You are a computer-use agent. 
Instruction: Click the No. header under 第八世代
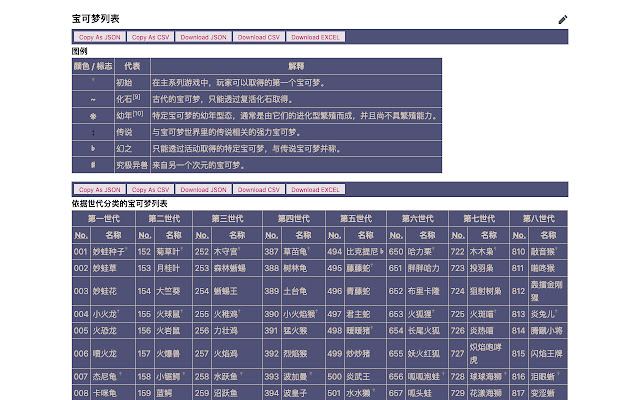click(x=519, y=235)
